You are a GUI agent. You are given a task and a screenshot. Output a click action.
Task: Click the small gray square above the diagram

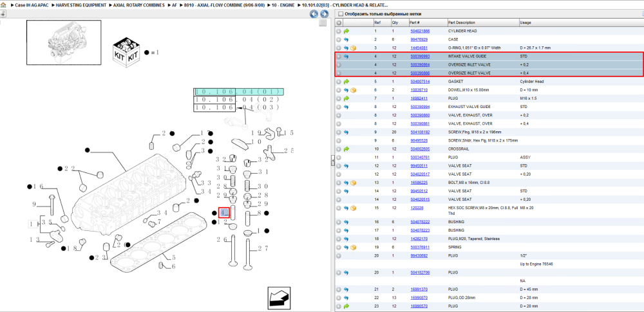(x=323, y=23)
